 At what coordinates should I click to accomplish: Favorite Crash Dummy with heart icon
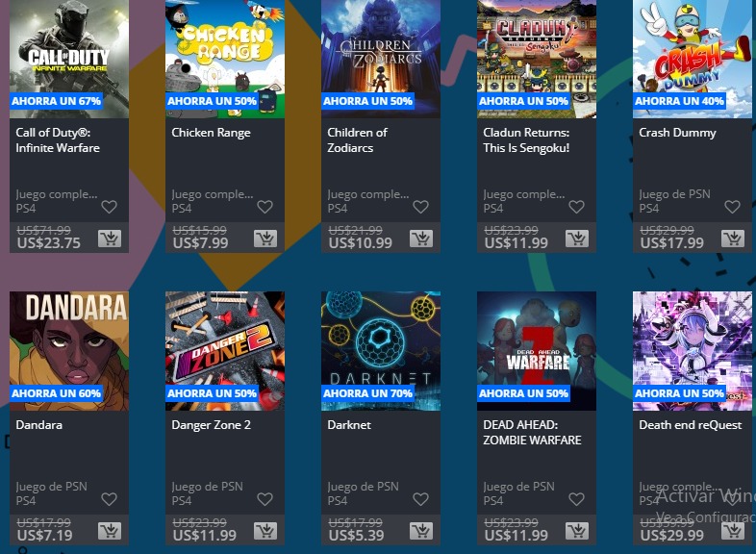click(732, 207)
